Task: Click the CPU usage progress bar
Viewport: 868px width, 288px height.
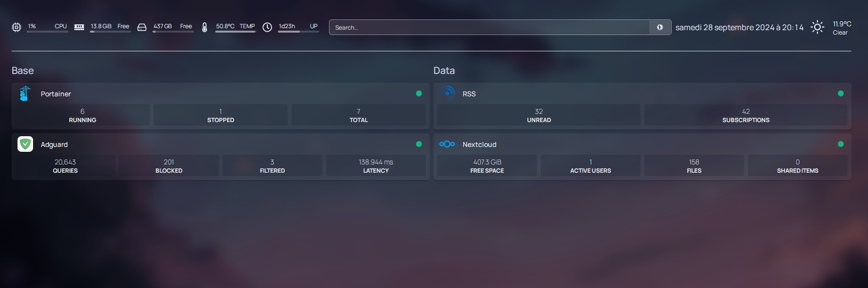Action: [48, 32]
